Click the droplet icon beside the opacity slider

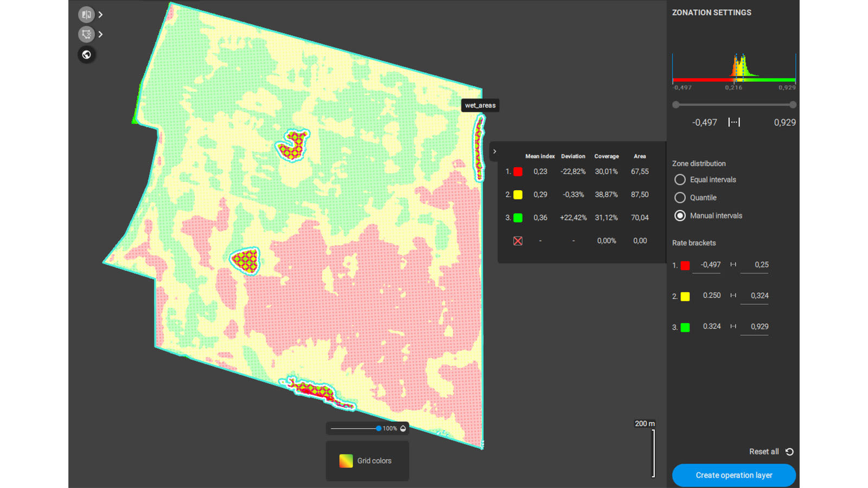tap(403, 428)
